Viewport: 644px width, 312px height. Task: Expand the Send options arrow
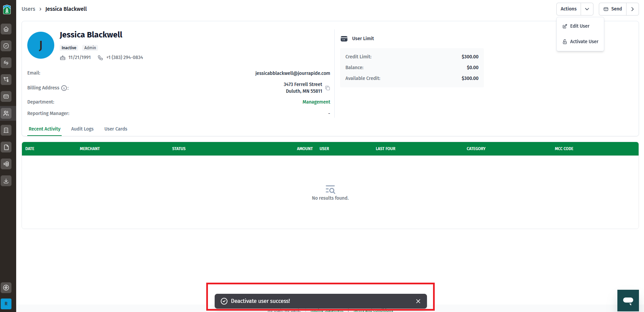point(633,9)
